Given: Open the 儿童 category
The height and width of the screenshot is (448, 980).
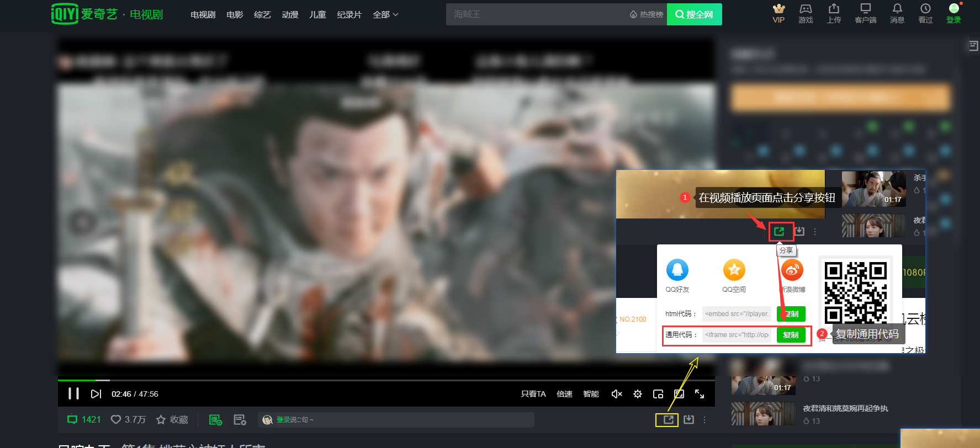Looking at the screenshot, I should click(x=317, y=15).
